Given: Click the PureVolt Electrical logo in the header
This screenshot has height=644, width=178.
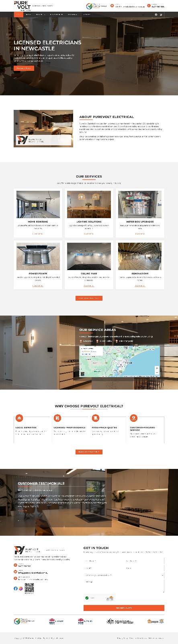Looking at the screenshot, I should pyautogui.click(x=22, y=6).
